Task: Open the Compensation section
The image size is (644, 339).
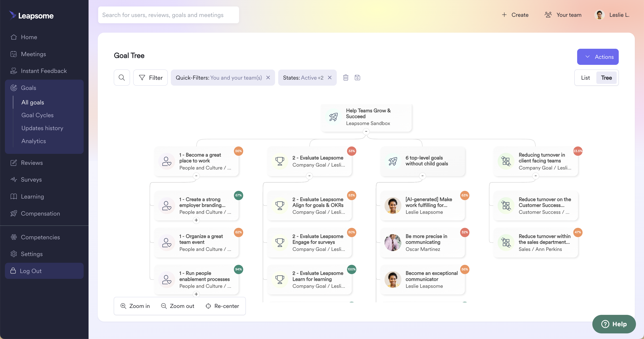Action: point(40,214)
